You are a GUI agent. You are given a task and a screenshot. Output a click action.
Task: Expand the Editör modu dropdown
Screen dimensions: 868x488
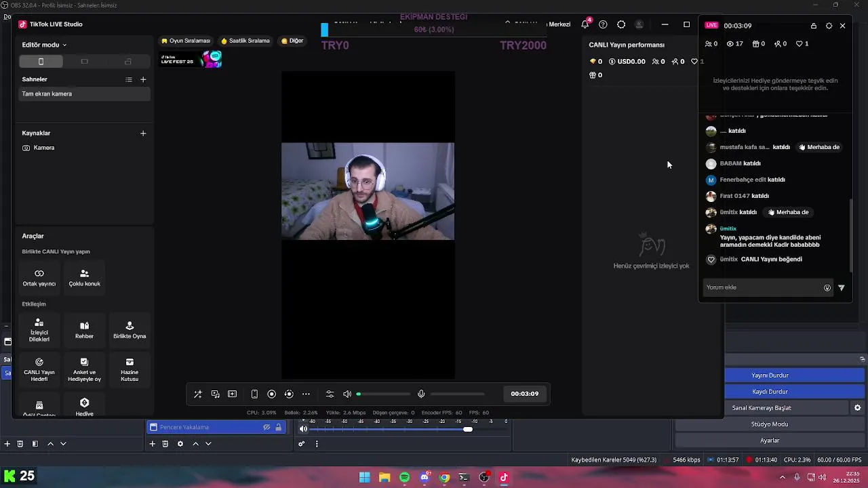[x=45, y=45]
